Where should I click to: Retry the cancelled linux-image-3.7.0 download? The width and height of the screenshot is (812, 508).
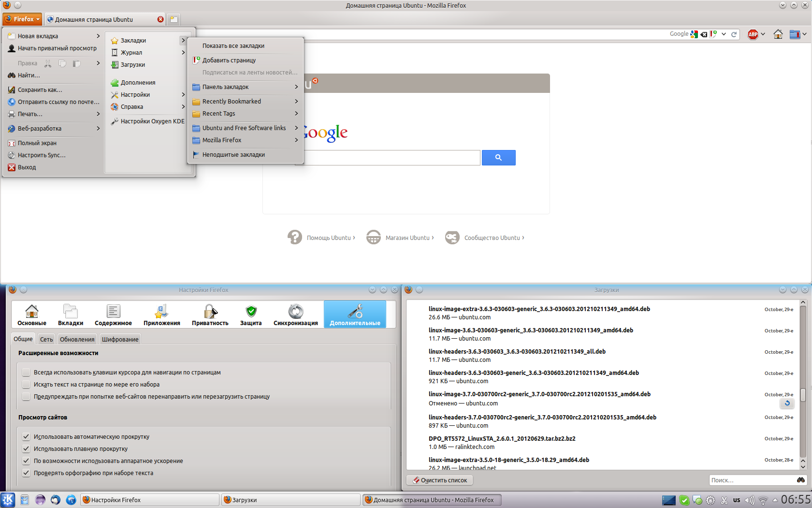[x=787, y=403]
